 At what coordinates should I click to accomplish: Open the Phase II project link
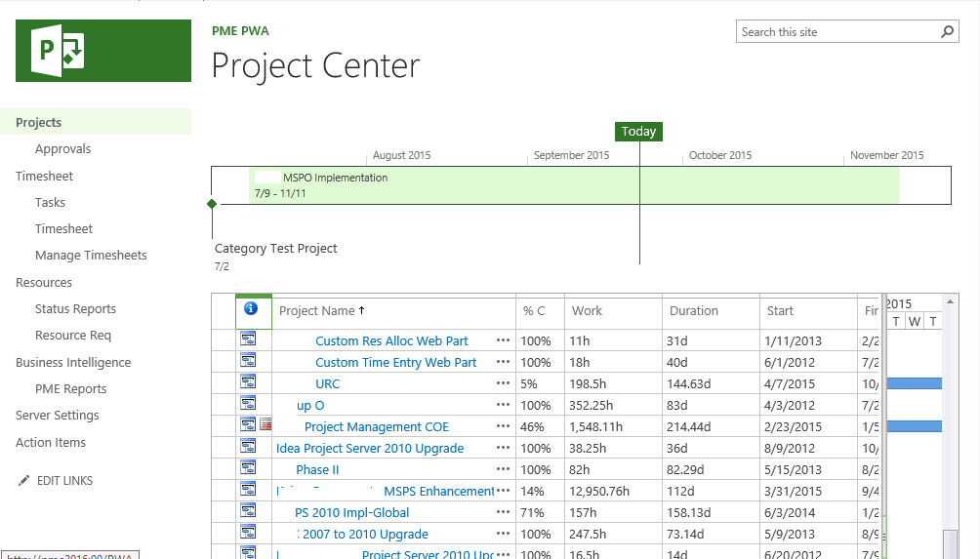(317, 469)
